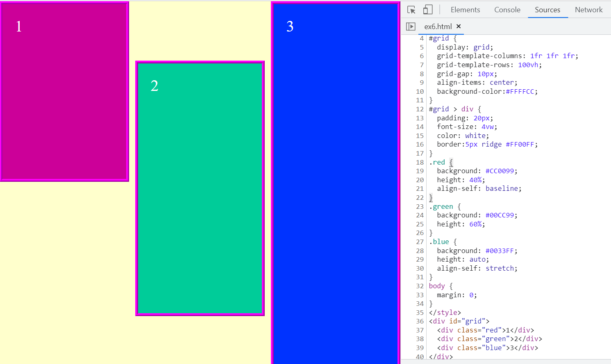Viewport: 611px width, 364px height.
Task: Select the Sources tab
Action: pyautogui.click(x=547, y=10)
